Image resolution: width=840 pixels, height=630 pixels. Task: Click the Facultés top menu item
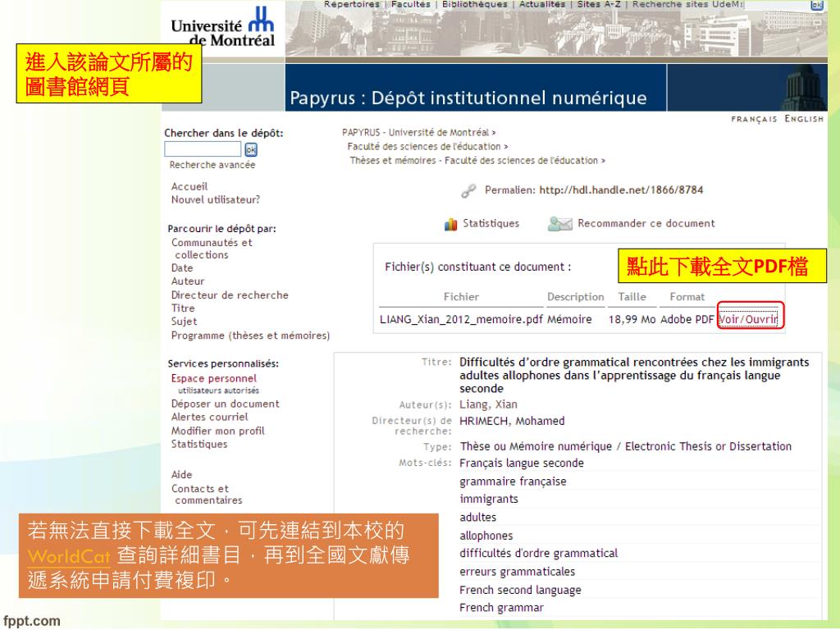tap(410, 4)
